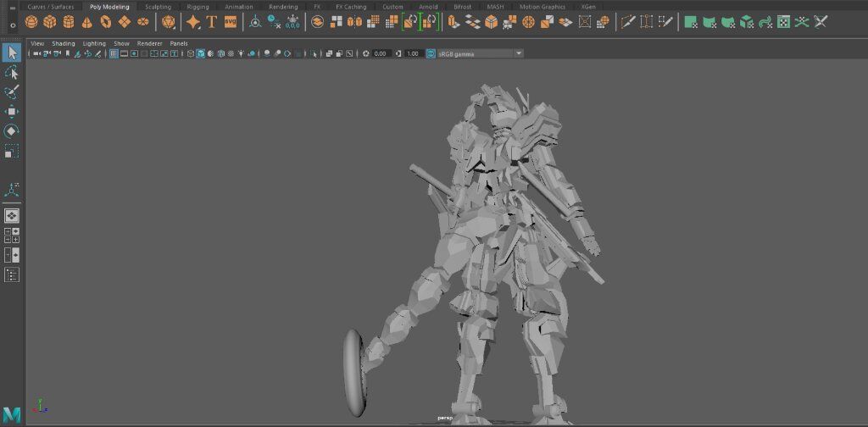The width and height of the screenshot is (868, 427).
Task: Open the Animation shelf tab
Action: [x=238, y=7]
